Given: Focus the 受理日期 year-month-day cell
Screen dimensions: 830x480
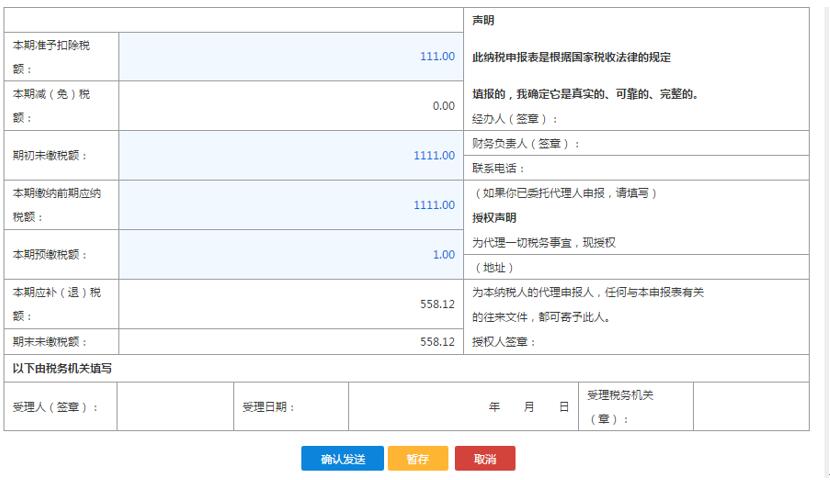Looking at the screenshot, I should (x=462, y=407).
